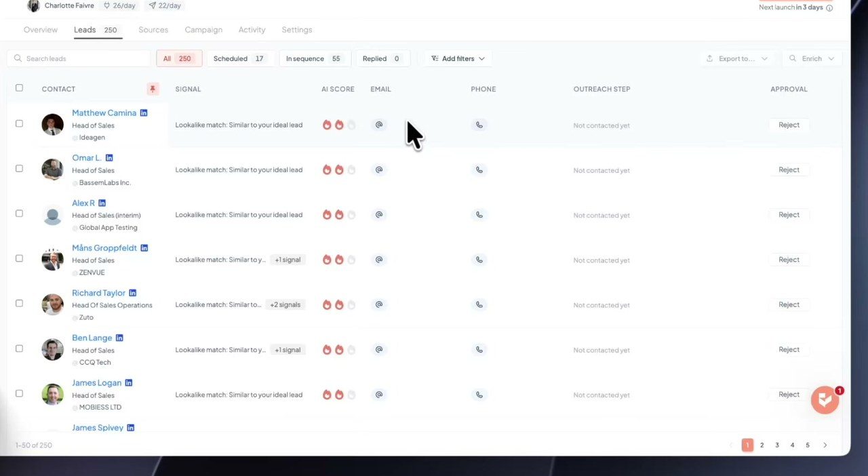Click phone icon for Matthew Camina

pyautogui.click(x=479, y=125)
